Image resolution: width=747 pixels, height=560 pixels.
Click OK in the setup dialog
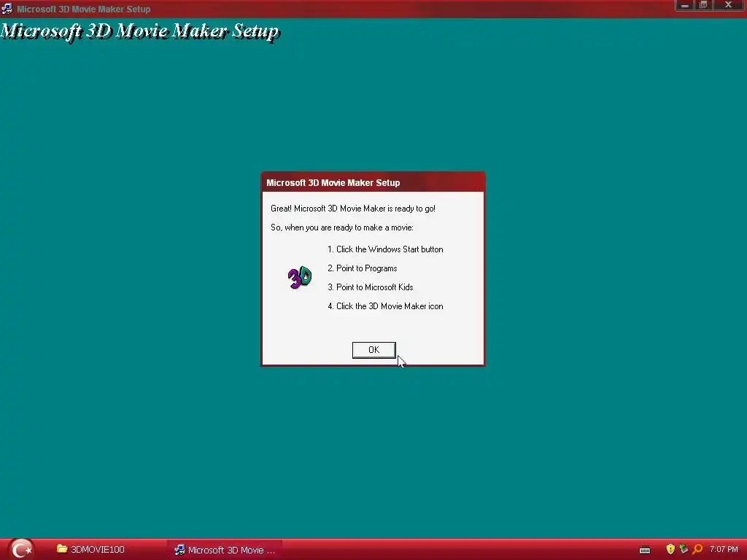point(373,350)
